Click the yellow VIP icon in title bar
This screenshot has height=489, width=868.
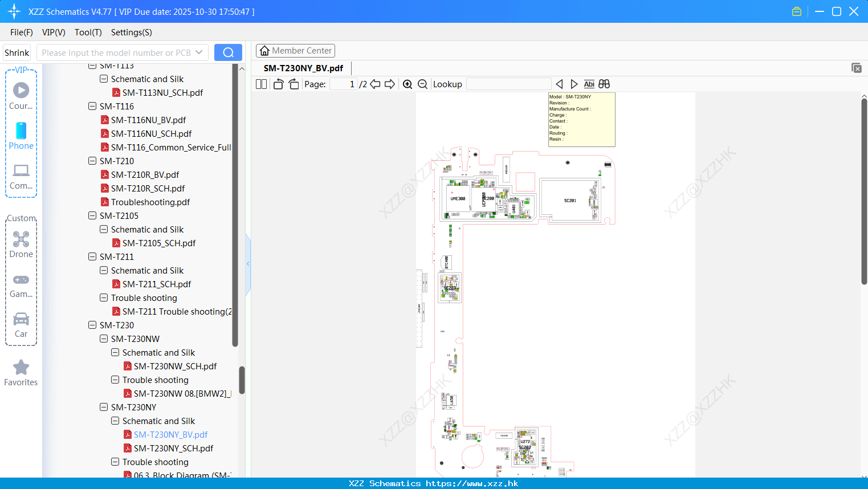(797, 11)
